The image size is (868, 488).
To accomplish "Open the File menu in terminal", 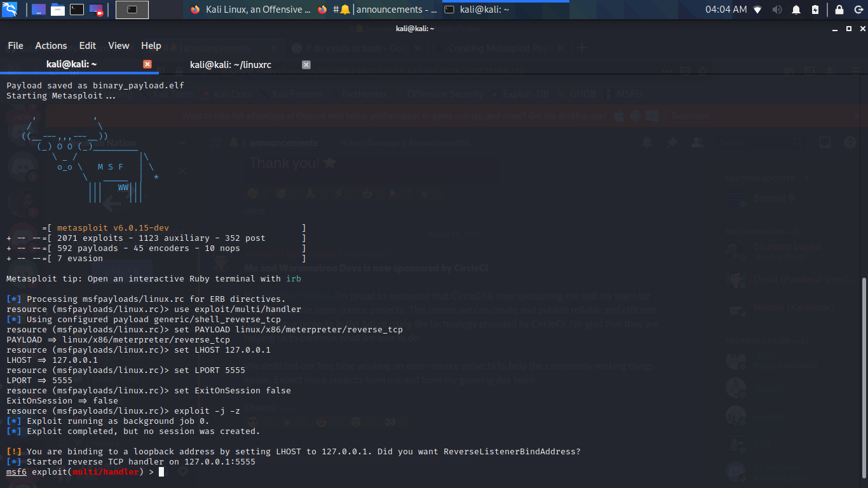I will click(x=15, y=46).
